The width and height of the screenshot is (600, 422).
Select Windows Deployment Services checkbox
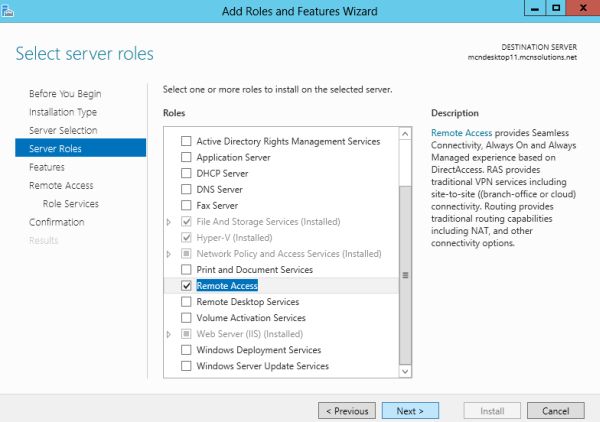[x=185, y=350]
